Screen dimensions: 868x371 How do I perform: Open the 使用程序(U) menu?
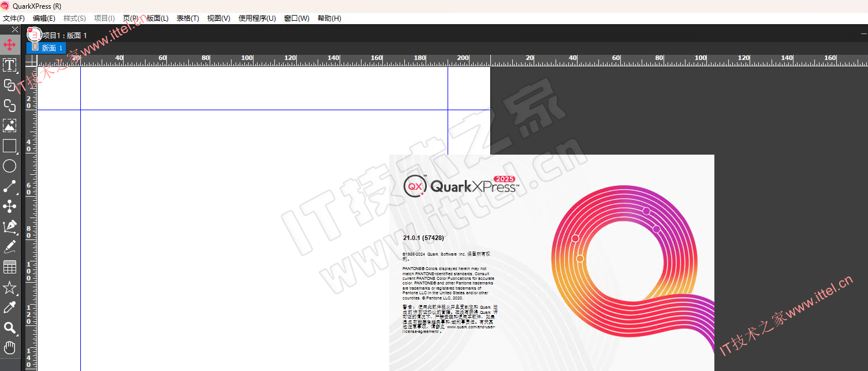(257, 18)
